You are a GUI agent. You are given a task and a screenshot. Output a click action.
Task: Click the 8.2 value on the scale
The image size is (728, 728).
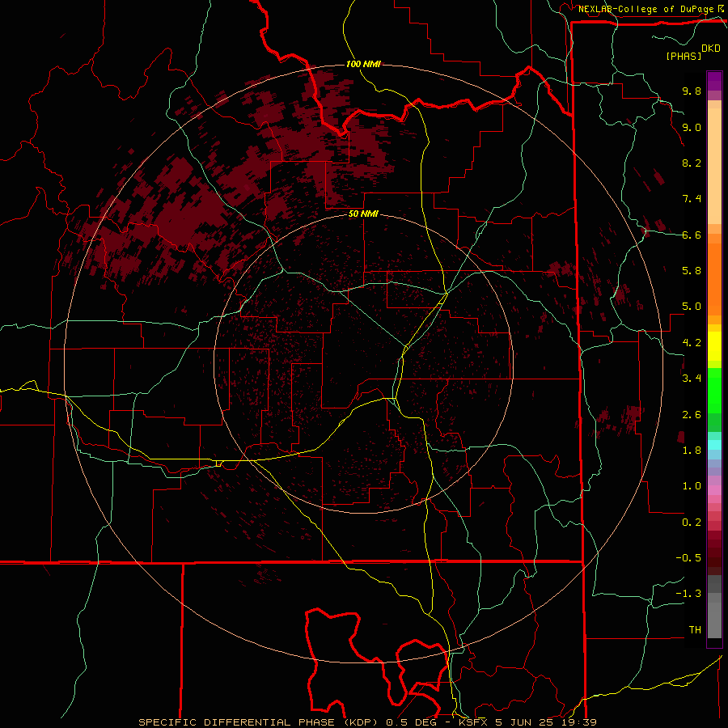(x=692, y=163)
